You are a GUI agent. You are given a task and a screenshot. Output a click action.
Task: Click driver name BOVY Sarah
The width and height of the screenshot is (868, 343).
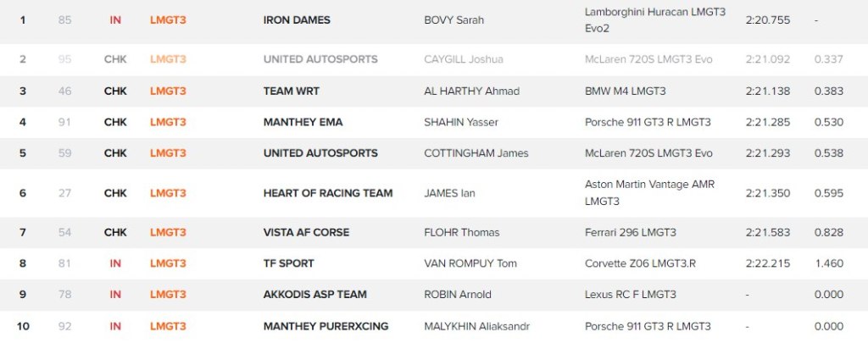pyautogui.click(x=454, y=20)
